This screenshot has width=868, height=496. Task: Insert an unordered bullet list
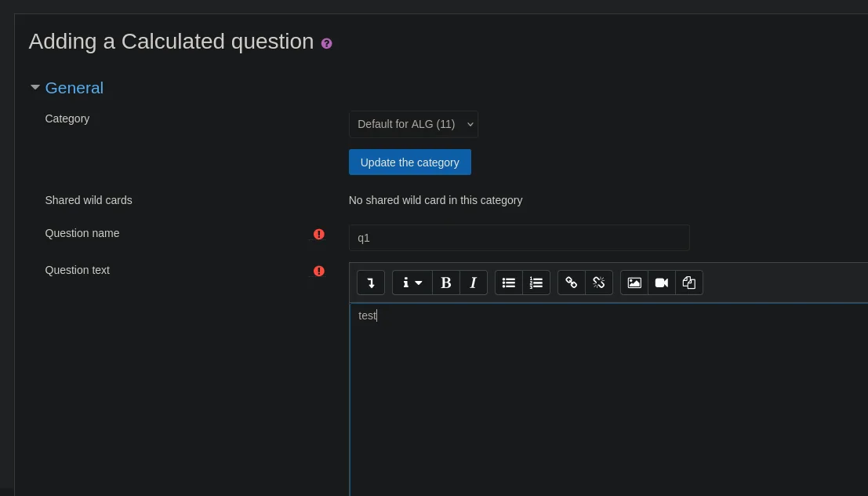click(509, 283)
